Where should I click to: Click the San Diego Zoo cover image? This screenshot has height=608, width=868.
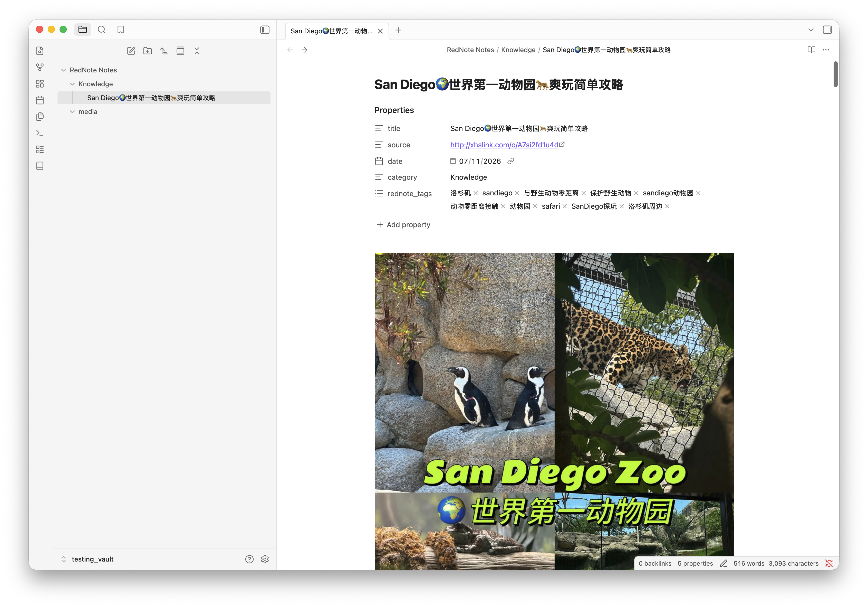[554, 411]
